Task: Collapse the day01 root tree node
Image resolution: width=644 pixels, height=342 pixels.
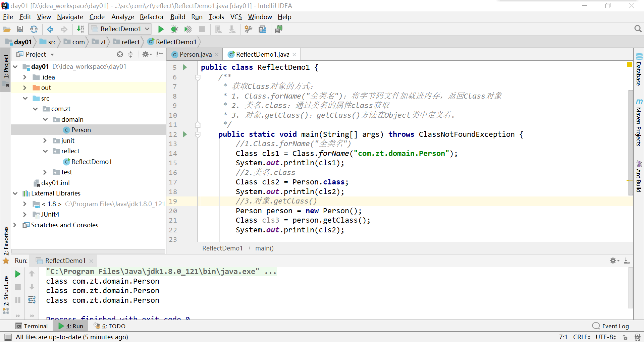Action: point(15,67)
